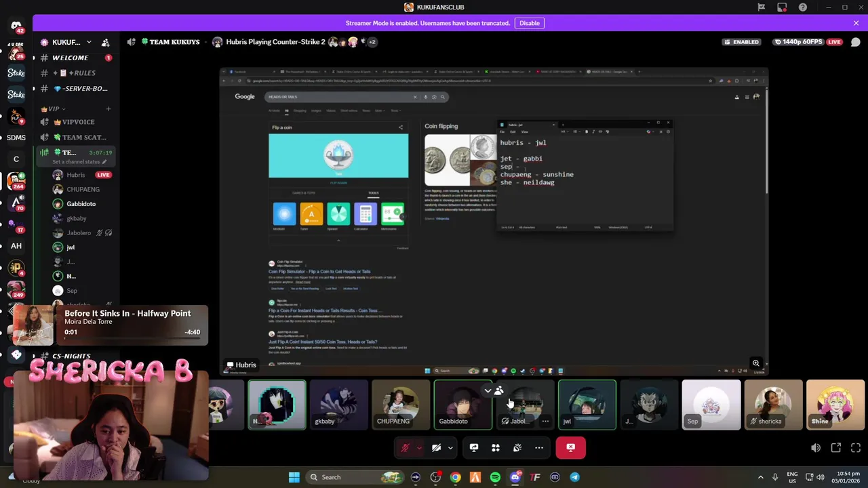Select CHUPAENG in voice member list
868x488 pixels.
pyautogui.click(x=81, y=190)
